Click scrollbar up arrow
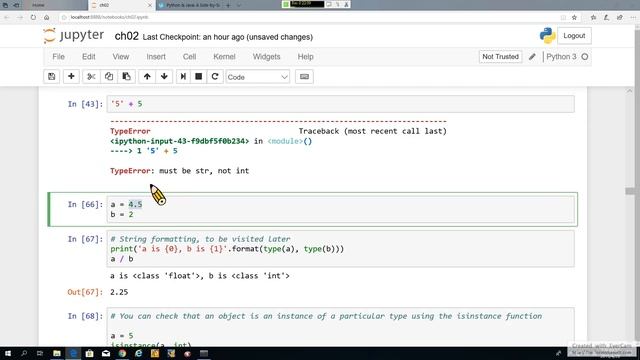The image size is (640, 360). (x=630, y=91)
